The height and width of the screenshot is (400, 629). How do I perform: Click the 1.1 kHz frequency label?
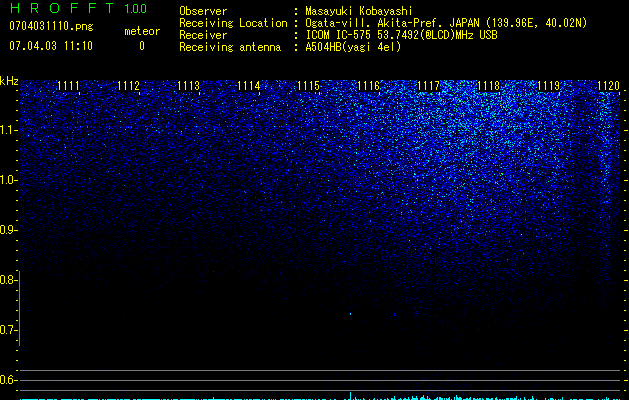(x=8, y=130)
